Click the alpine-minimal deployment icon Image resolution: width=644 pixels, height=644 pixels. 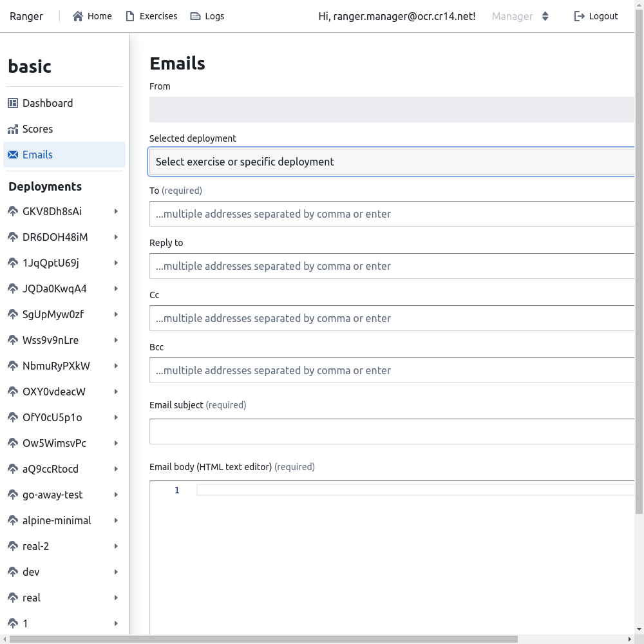click(x=13, y=520)
